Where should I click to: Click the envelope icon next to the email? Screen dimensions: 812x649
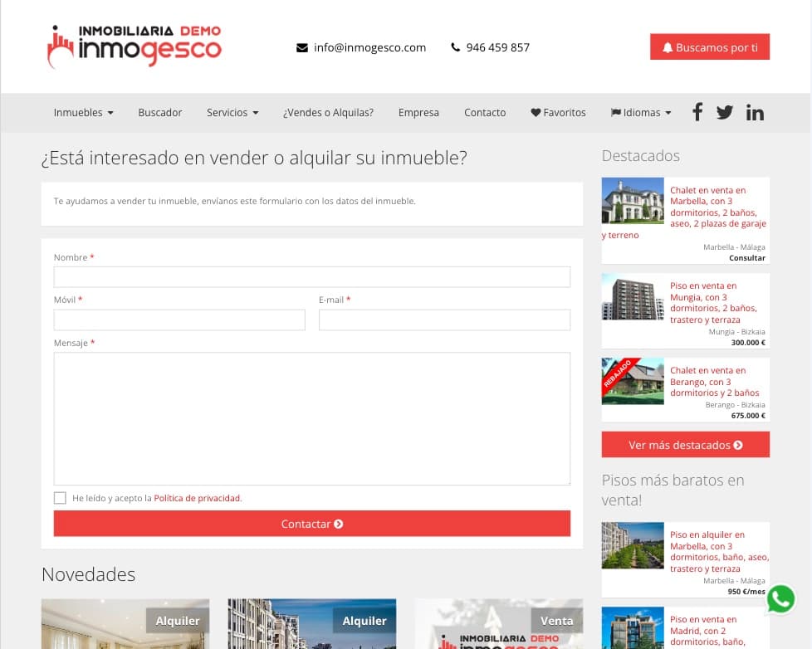pos(301,47)
